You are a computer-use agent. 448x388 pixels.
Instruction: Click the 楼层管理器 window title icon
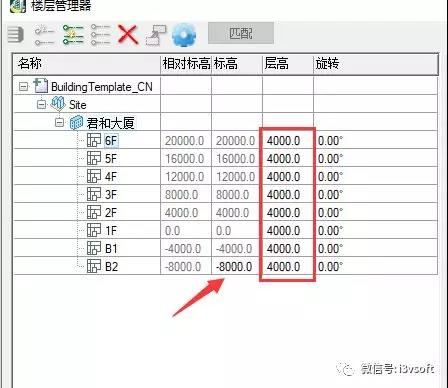point(17,5)
